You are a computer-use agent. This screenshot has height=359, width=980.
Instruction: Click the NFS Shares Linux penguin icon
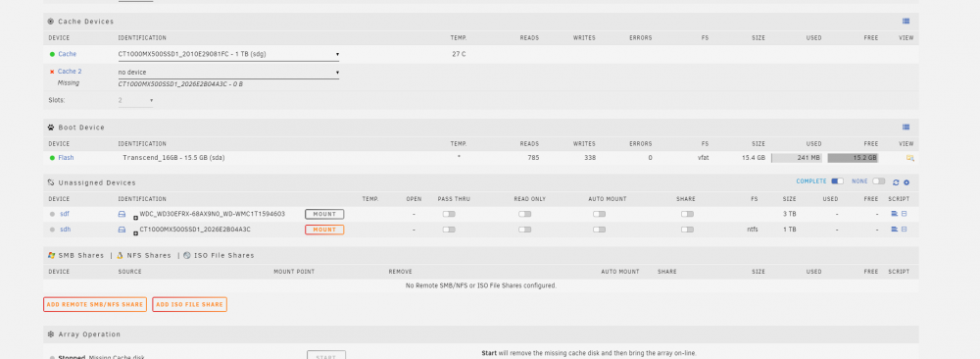120,255
